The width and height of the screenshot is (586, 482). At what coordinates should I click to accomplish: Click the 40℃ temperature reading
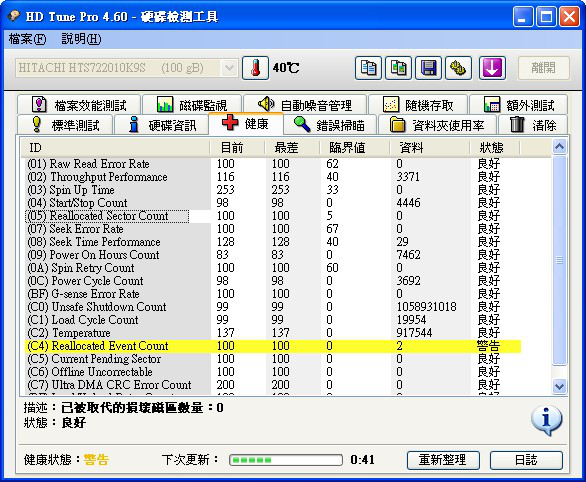coord(286,68)
